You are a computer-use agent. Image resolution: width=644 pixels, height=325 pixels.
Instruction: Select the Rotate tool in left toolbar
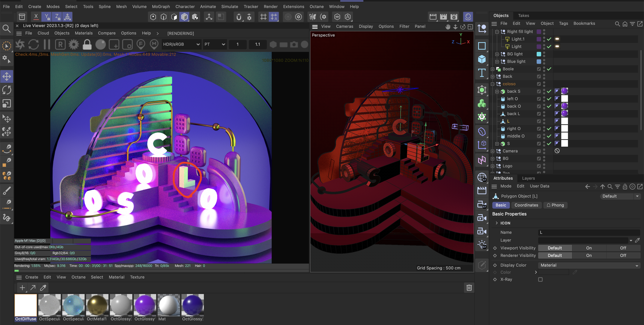coord(7,90)
